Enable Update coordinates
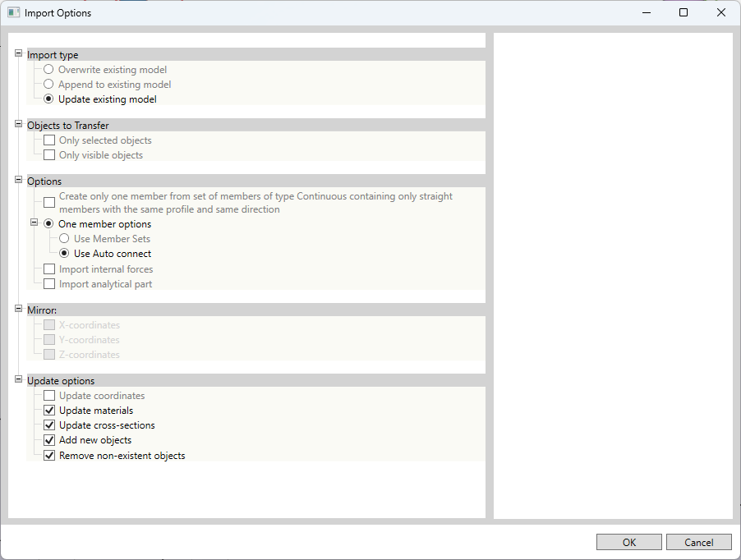 coord(48,396)
